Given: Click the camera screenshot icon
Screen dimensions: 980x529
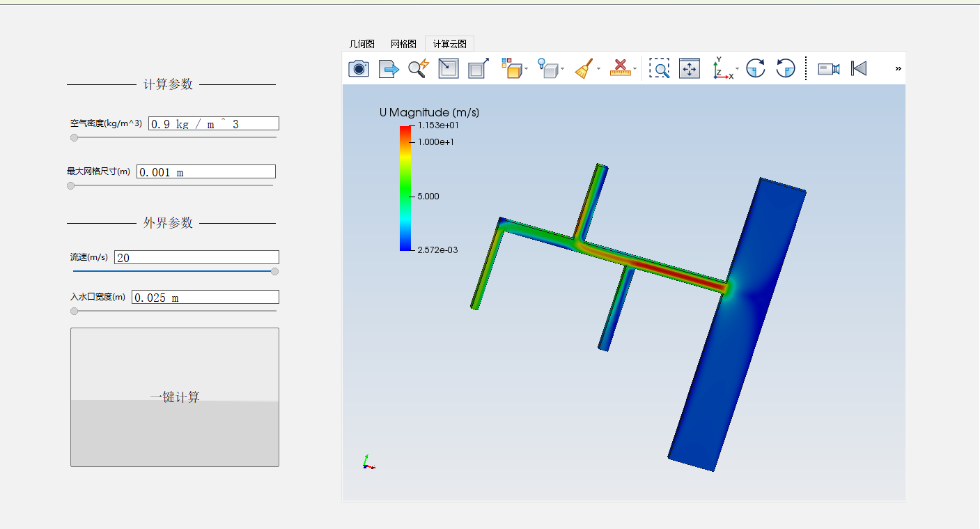Looking at the screenshot, I should (359, 68).
